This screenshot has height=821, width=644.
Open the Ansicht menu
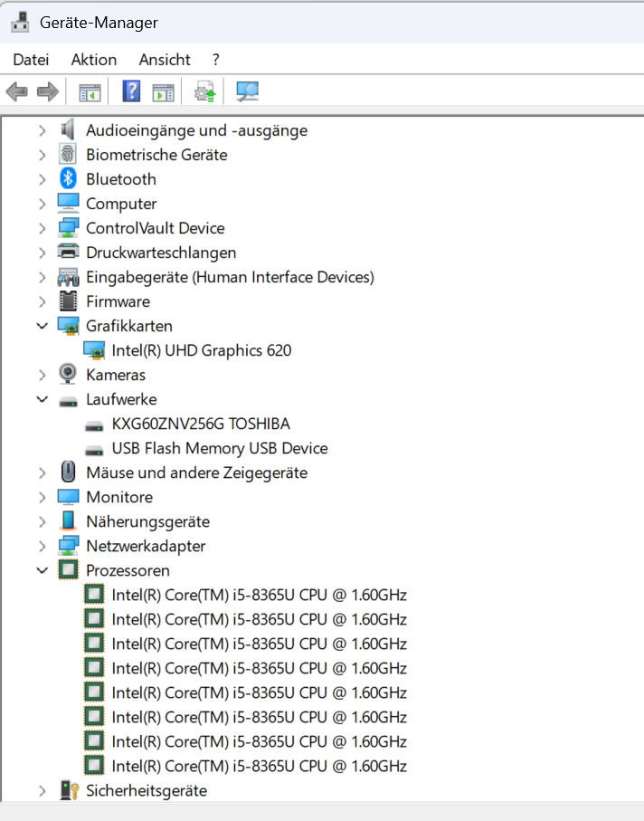coord(165,60)
